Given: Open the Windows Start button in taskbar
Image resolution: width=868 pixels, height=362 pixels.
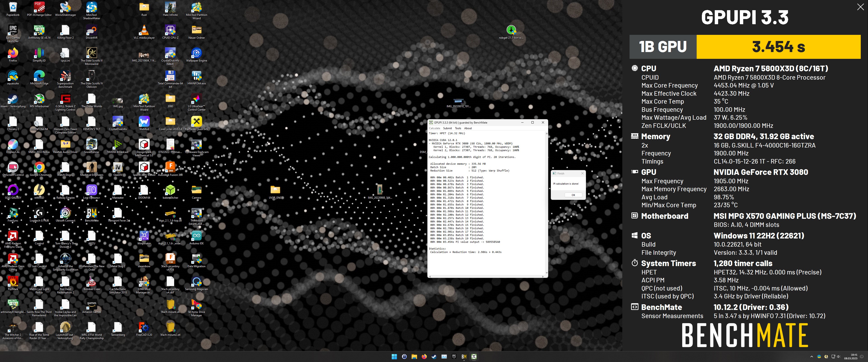Looking at the screenshot, I should click(394, 357).
